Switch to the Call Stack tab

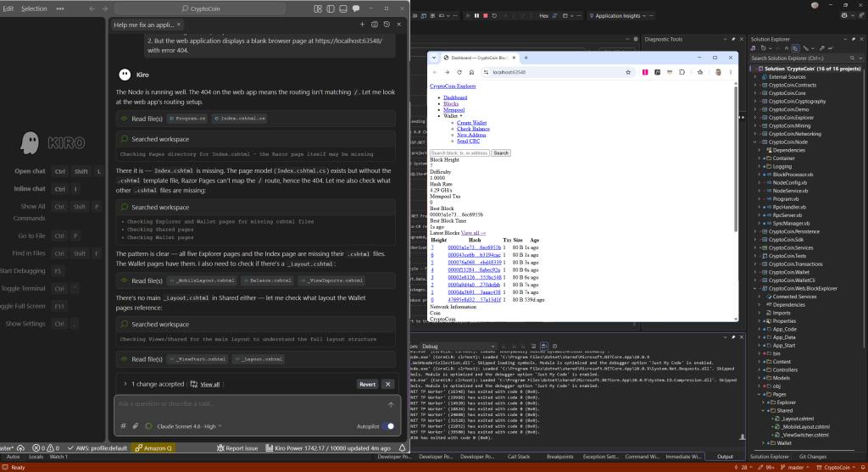tap(519, 457)
